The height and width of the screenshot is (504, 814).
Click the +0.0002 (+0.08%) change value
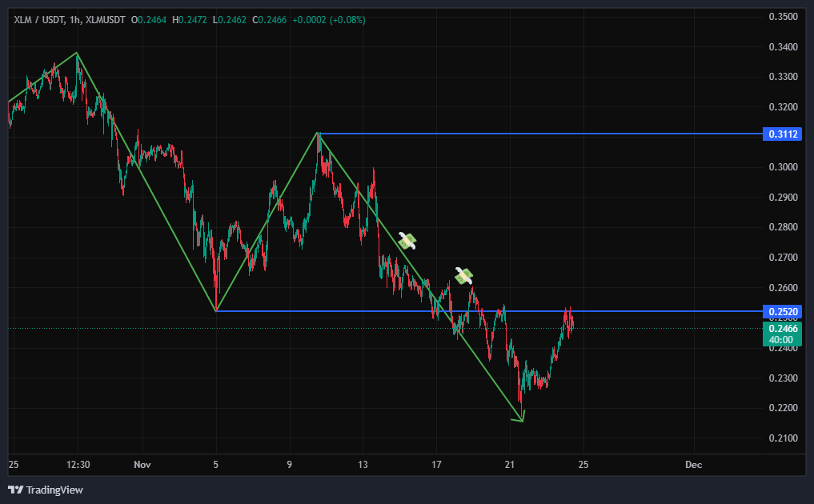tap(331, 19)
